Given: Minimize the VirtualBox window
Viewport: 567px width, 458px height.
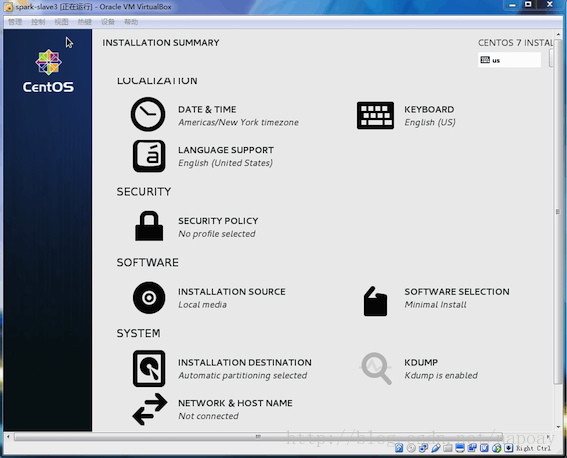Looking at the screenshot, I should (512, 5).
